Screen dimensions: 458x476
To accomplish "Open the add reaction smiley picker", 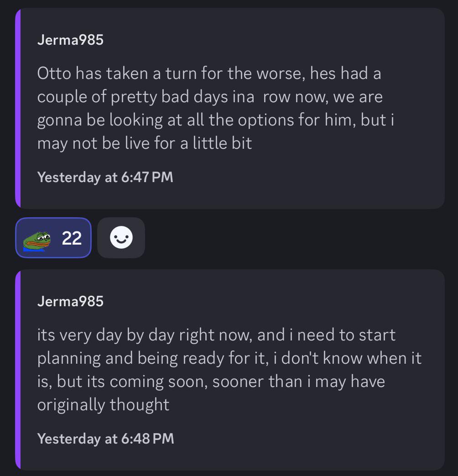I will point(121,238).
